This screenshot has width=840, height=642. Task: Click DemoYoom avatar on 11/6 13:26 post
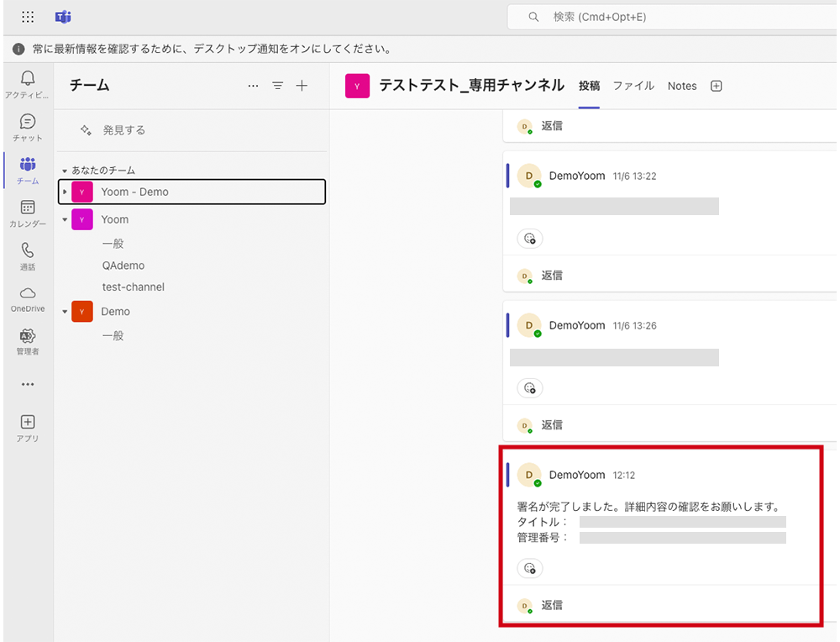pos(529,326)
